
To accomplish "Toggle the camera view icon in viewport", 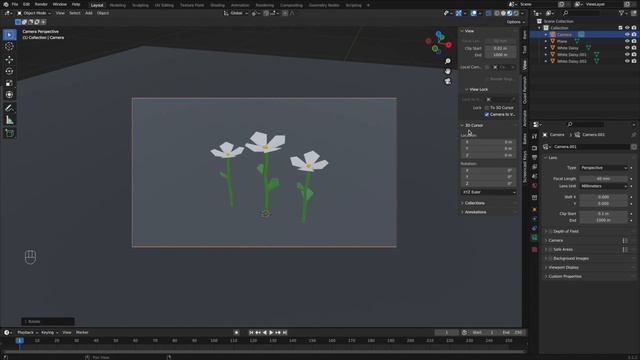I will (x=448, y=82).
